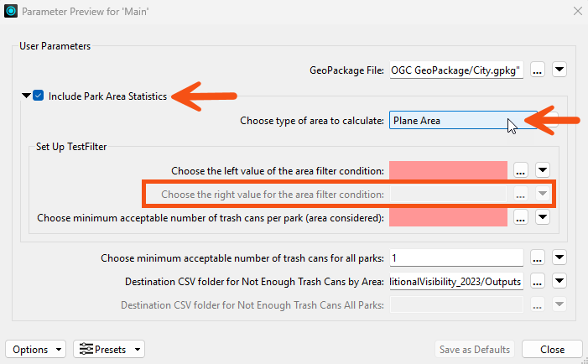Click ellipsis for trash cans all parks
This screenshot has height=364, width=588.
click(x=538, y=258)
